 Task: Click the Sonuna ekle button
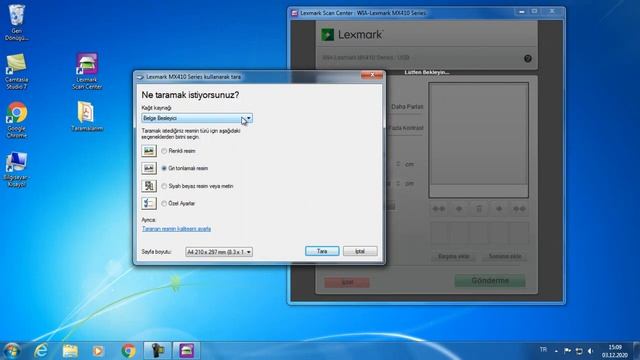pyautogui.click(x=505, y=256)
